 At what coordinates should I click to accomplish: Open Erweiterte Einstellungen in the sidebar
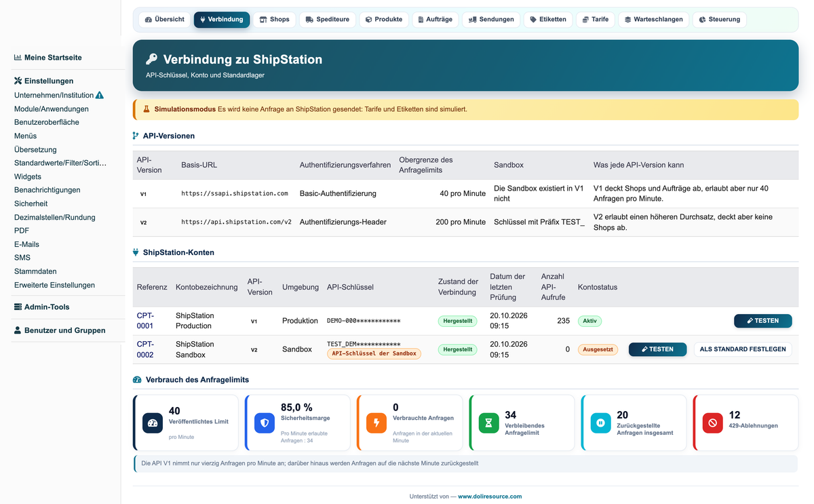(54, 285)
